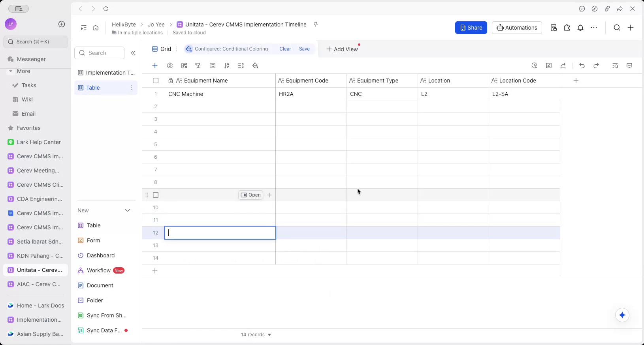Open the three-dot more options menu

[594, 28]
